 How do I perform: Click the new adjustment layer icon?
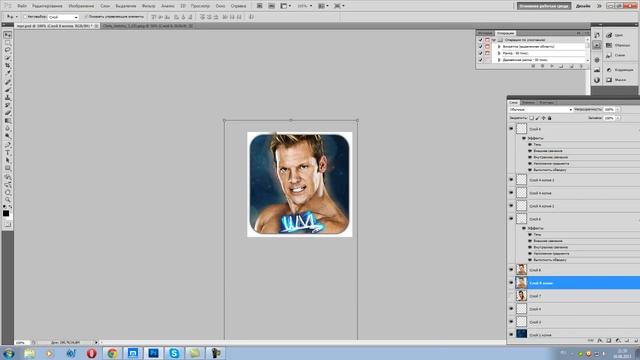618,340
